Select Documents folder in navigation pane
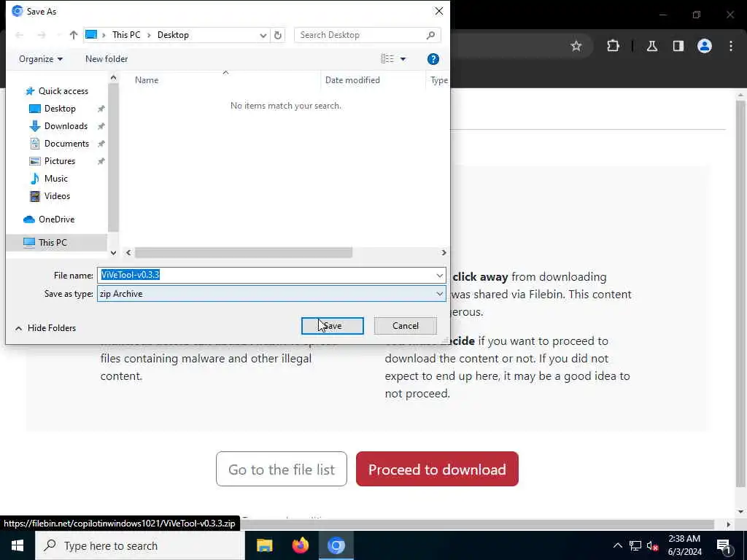Viewport: 747px width, 560px height. tap(66, 144)
